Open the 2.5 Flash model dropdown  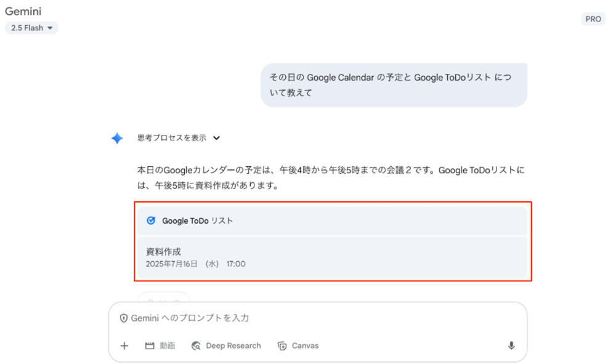coord(31,28)
